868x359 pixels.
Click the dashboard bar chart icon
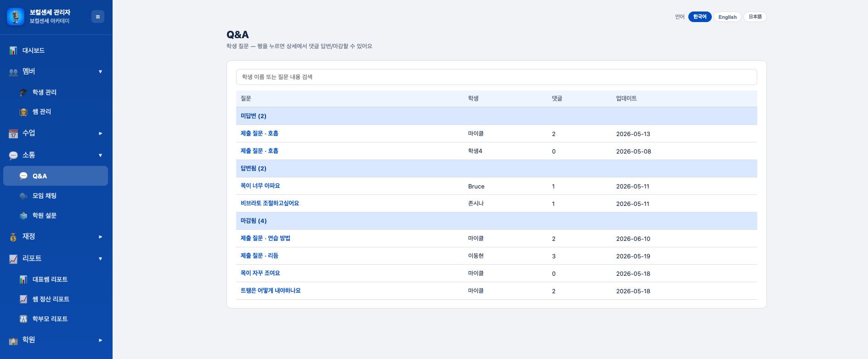[13, 51]
